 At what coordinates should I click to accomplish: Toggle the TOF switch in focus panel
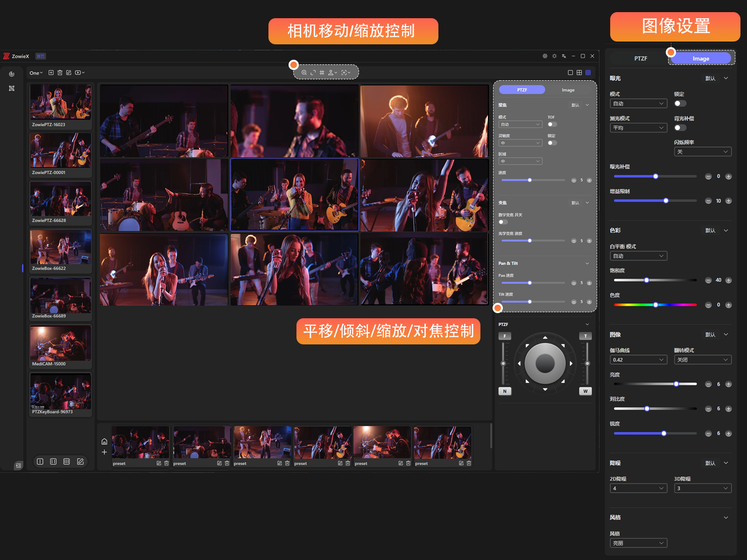click(552, 125)
